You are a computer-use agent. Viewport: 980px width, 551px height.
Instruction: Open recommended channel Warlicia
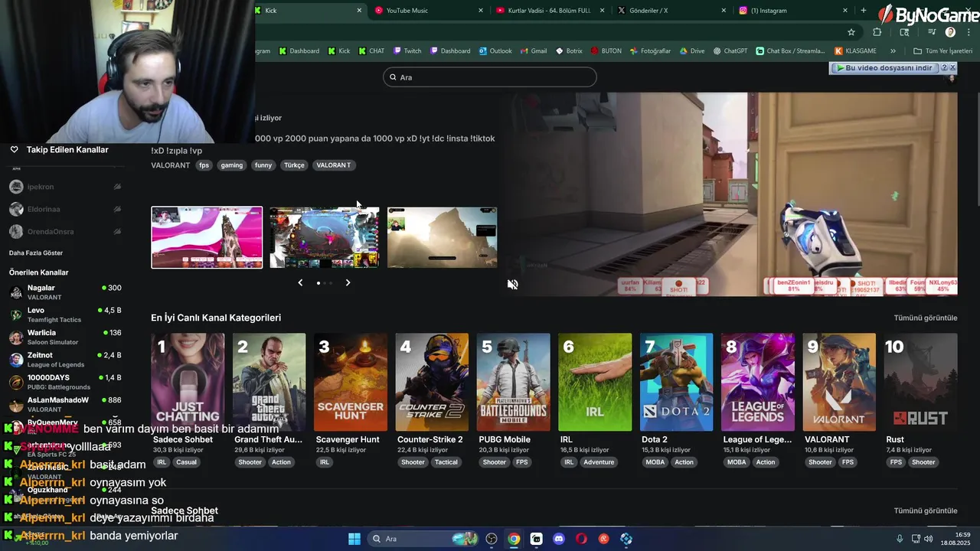click(x=65, y=337)
